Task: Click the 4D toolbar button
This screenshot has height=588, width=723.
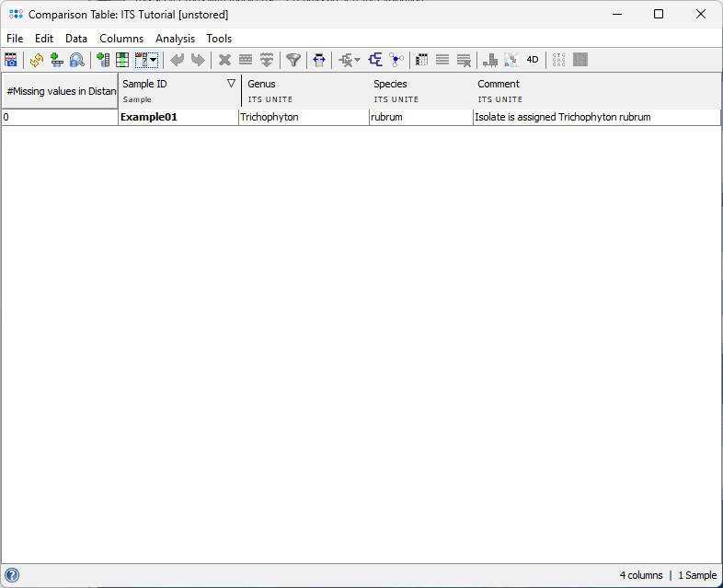Action: tap(533, 60)
